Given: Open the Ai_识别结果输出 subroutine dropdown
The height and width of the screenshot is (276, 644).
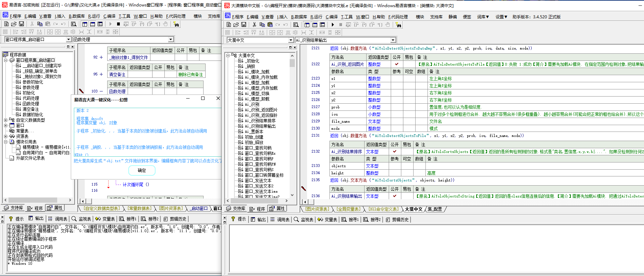Looking at the screenshot, I should coord(393,40).
